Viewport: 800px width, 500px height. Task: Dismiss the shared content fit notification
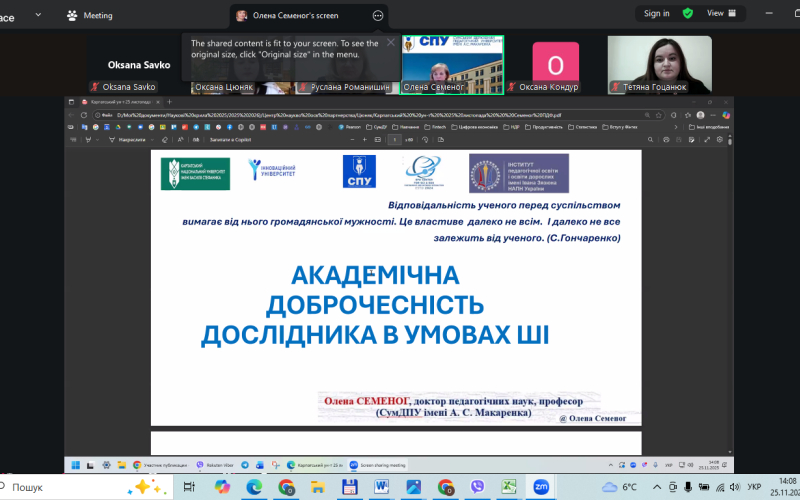pyautogui.click(x=391, y=42)
